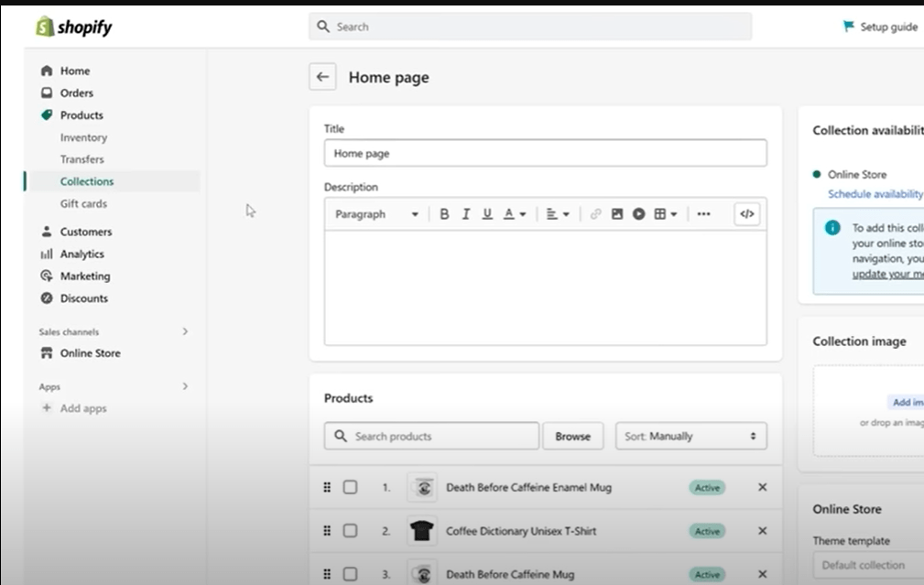Switch to HTML code view in the editor

coord(746,213)
